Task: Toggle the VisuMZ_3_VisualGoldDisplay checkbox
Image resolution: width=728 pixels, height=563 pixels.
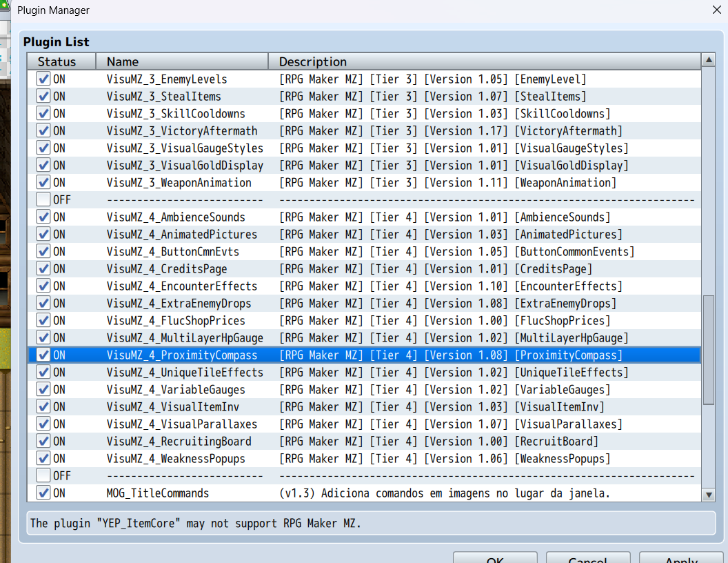Action: pos(43,166)
